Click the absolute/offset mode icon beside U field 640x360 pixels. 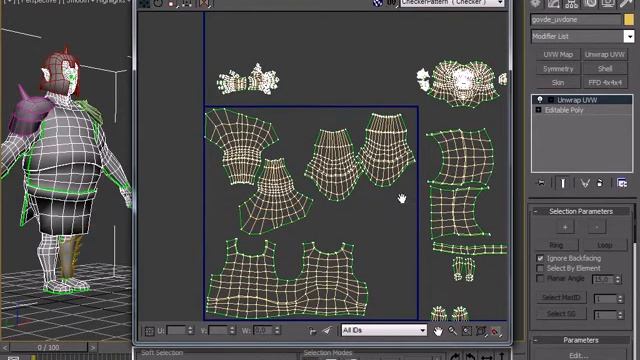149,331
